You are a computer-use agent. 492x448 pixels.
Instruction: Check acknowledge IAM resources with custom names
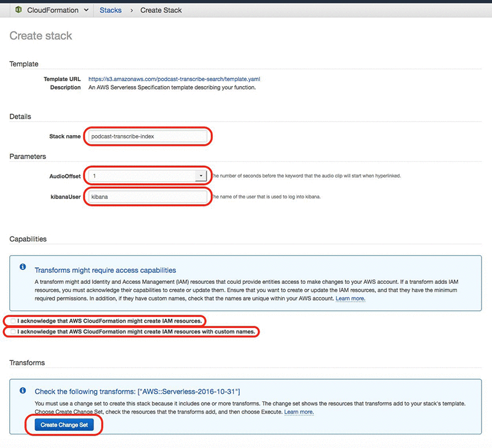coord(13,332)
